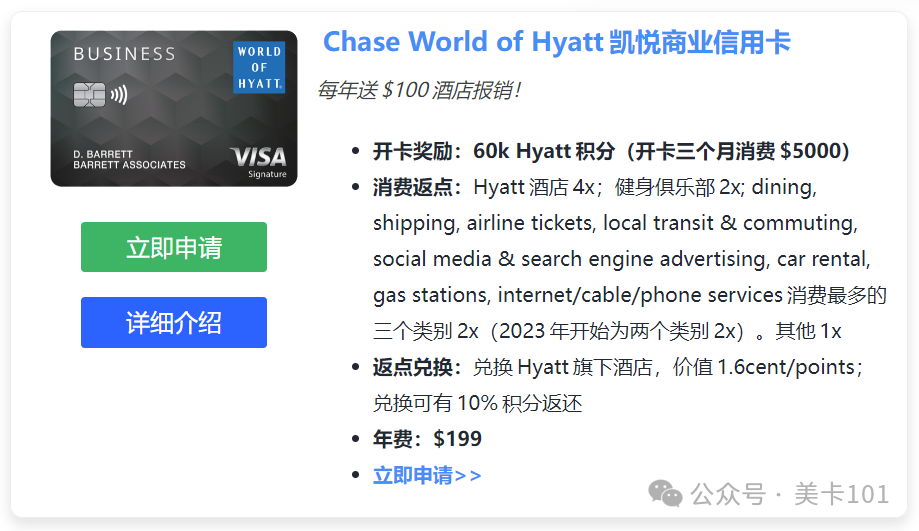Click the World of Hyatt logo on card
Screen dimensions: 919x531
pos(259,67)
